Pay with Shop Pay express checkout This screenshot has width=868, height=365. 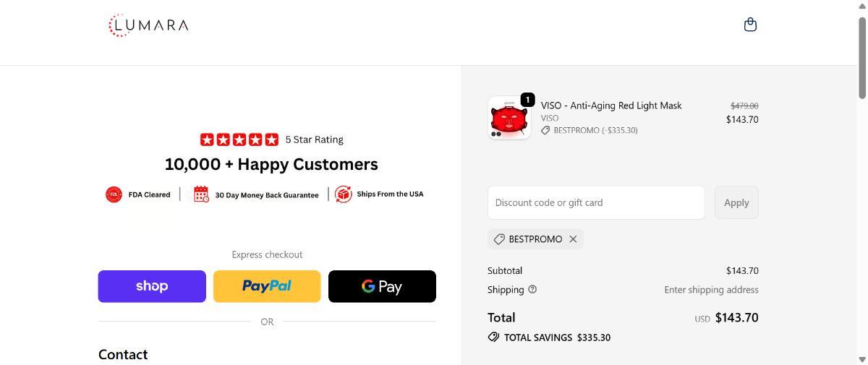pos(152,286)
